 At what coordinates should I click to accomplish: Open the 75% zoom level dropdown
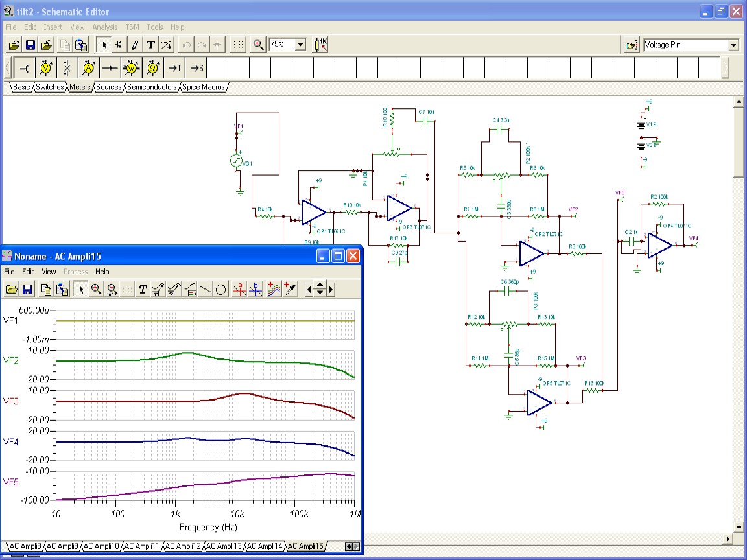[301, 45]
